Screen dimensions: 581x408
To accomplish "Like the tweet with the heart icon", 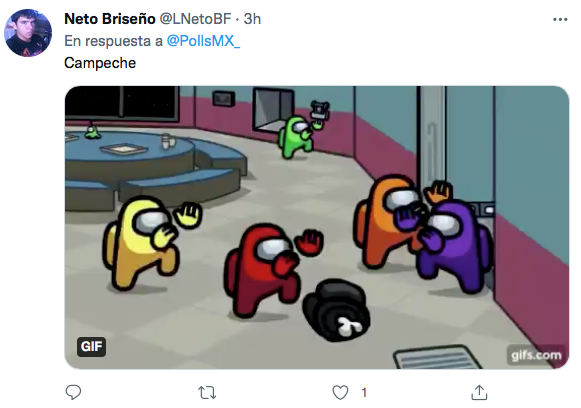I will click(x=340, y=392).
